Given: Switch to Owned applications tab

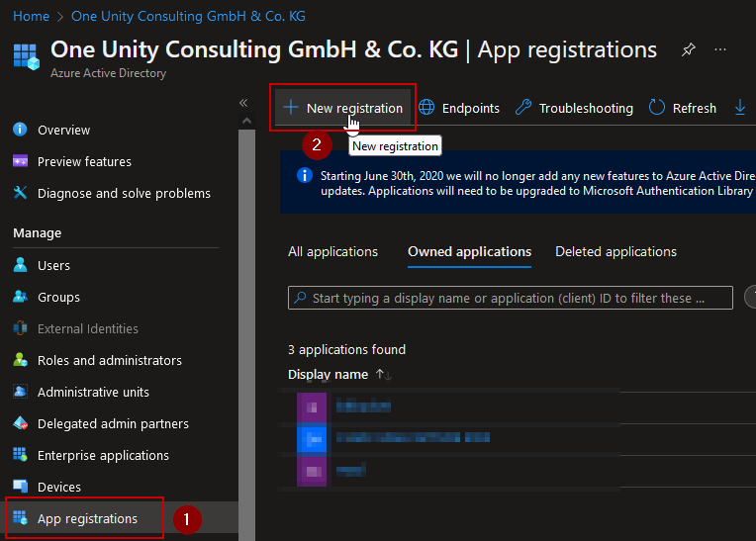Looking at the screenshot, I should [469, 252].
